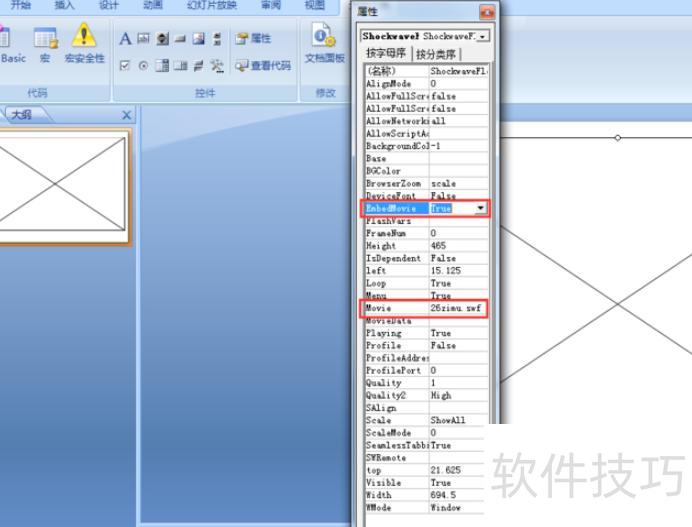Viewport: 692px width, 527px height.
Task: Select the Visible property row
Action: point(425,482)
